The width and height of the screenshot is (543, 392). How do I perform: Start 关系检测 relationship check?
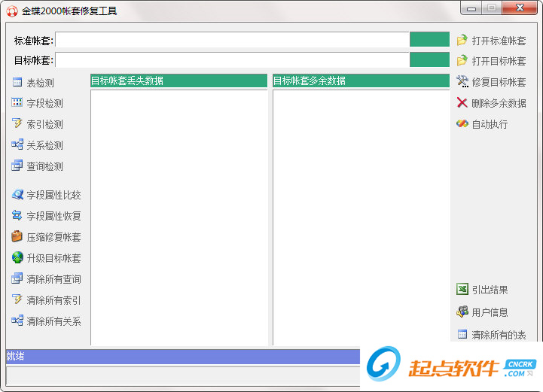tap(45, 145)
